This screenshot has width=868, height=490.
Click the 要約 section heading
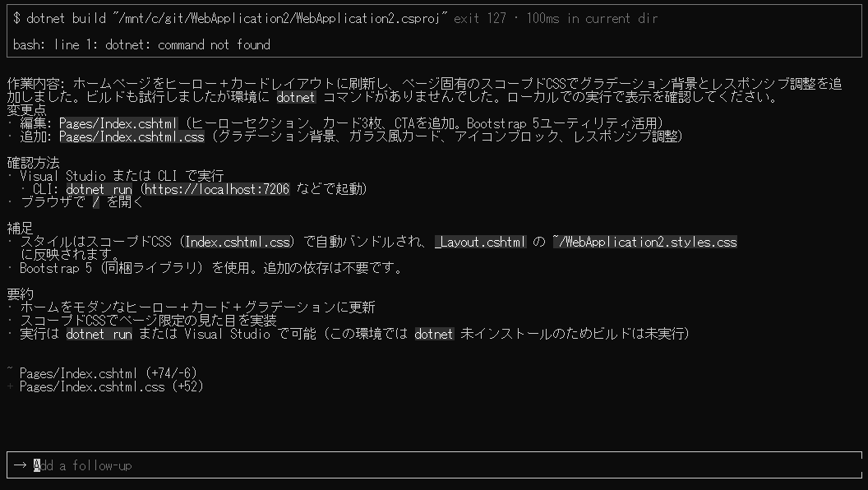[20, 294]
